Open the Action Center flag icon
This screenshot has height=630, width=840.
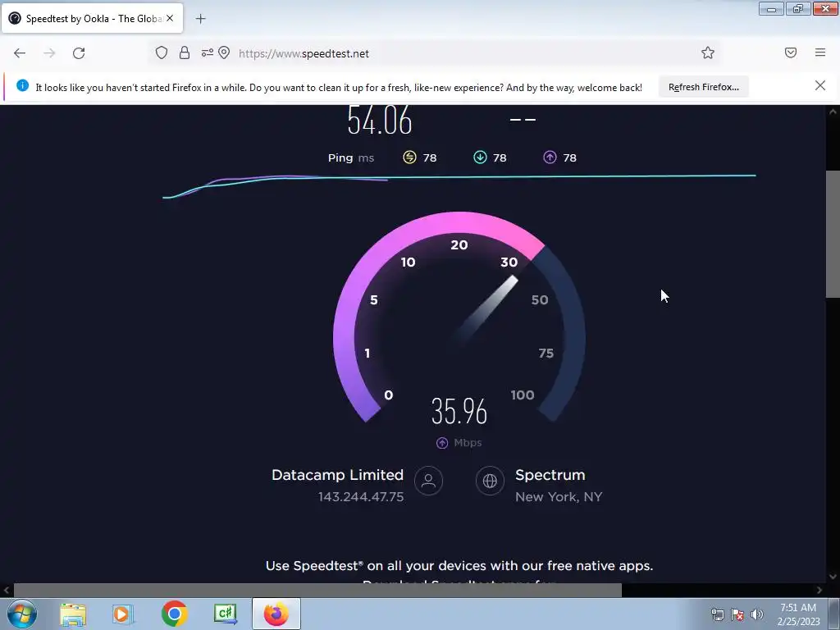coord(737,614)
